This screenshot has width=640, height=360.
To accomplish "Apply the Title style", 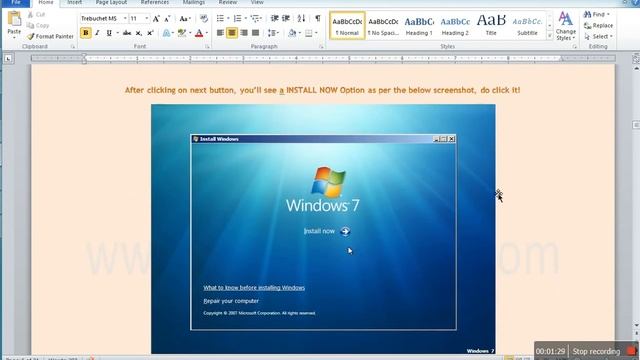I will 491,26.
